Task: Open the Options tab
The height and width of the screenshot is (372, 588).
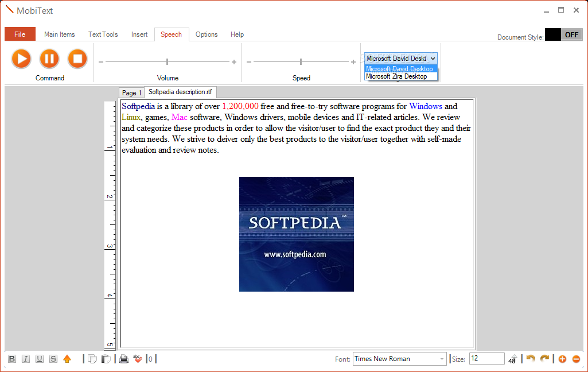Action: (207, 34)
